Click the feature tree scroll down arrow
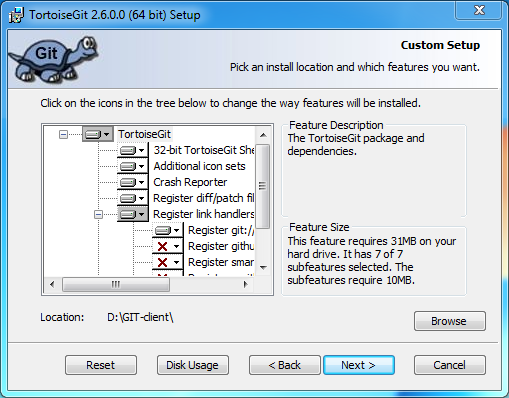Image resolution: width=509 pixels, height=398 pixels. [263, 268]
